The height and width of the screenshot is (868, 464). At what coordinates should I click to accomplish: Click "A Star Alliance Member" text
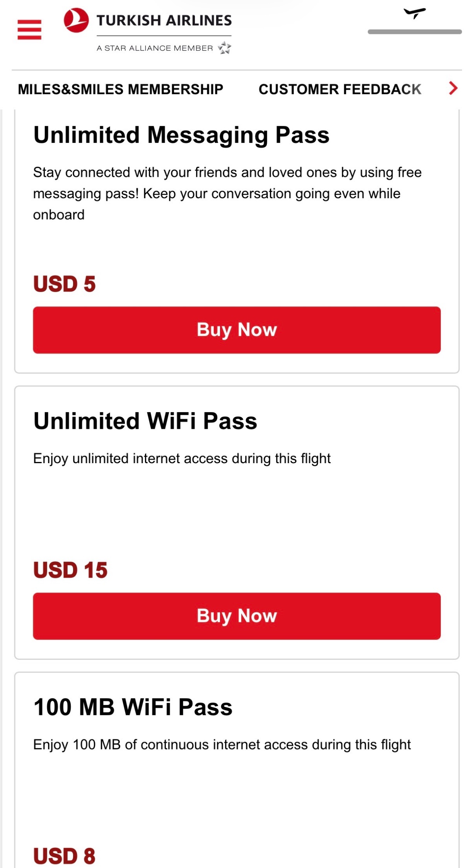[x=155, y=48]
